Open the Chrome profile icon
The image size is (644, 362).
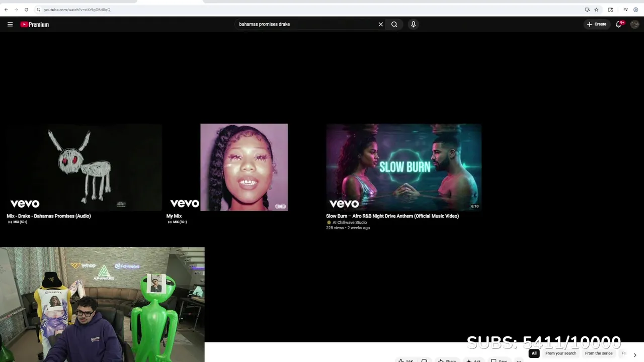(636, 10)
